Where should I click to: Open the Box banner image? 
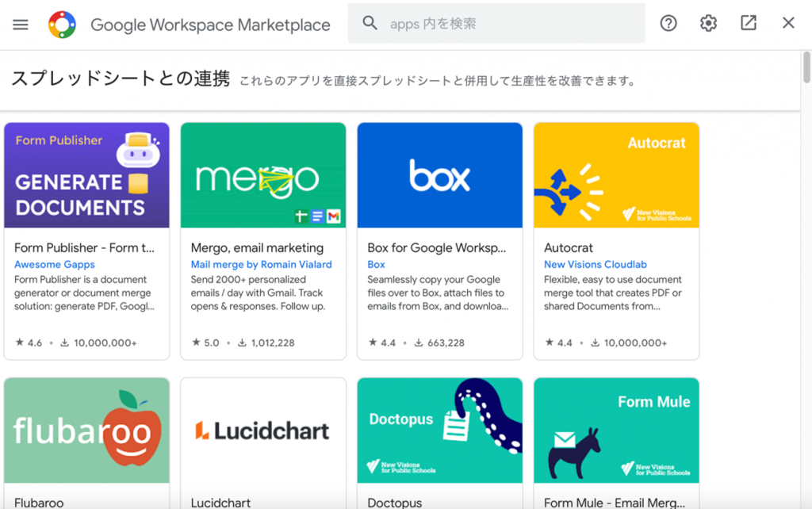439,175
